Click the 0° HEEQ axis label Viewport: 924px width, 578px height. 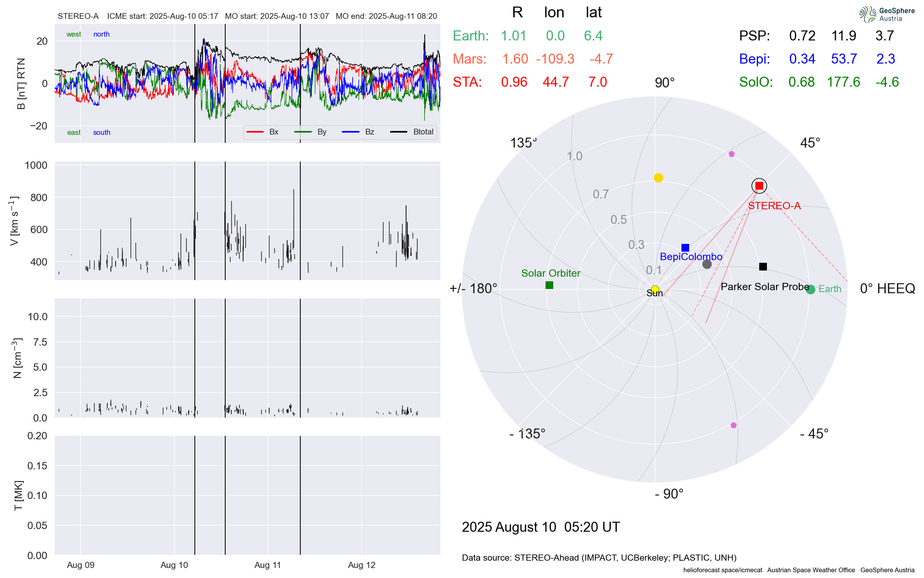click(x=887, y=289)
